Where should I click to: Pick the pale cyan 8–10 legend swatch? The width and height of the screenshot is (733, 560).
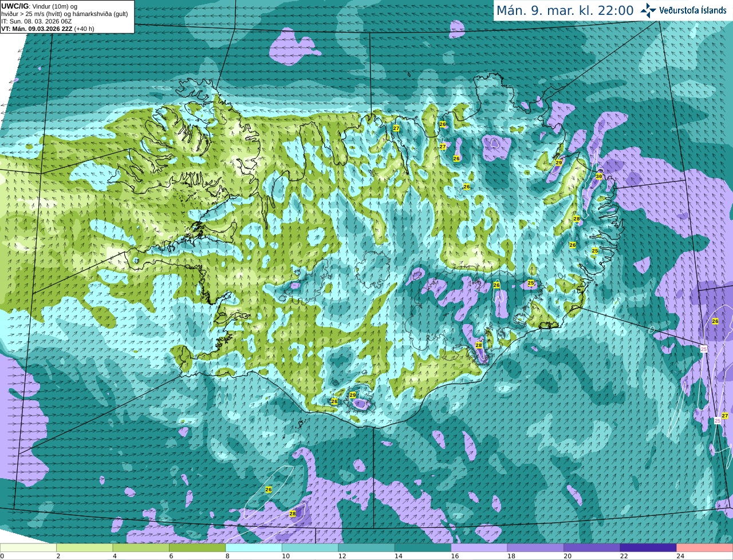[254, 547]
